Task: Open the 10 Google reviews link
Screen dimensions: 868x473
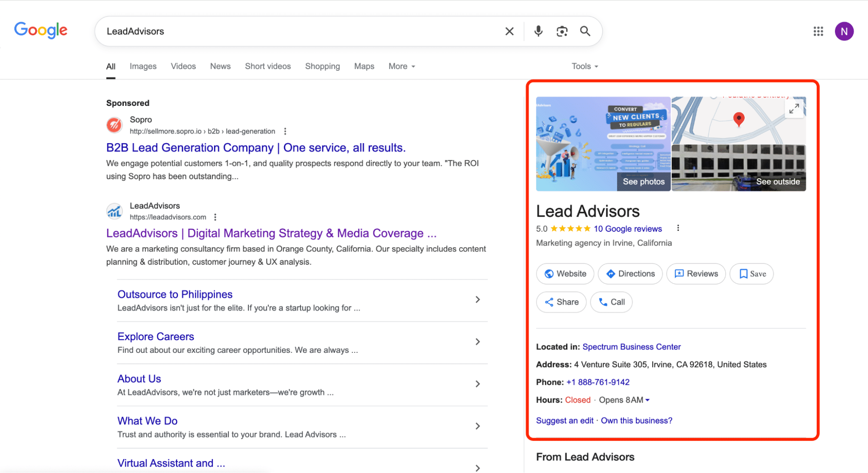Action: tap(627, 229)
